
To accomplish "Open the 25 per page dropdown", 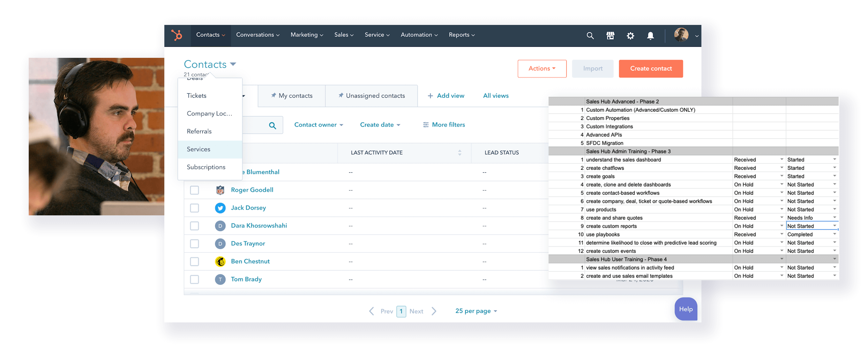I will (476, 311).
